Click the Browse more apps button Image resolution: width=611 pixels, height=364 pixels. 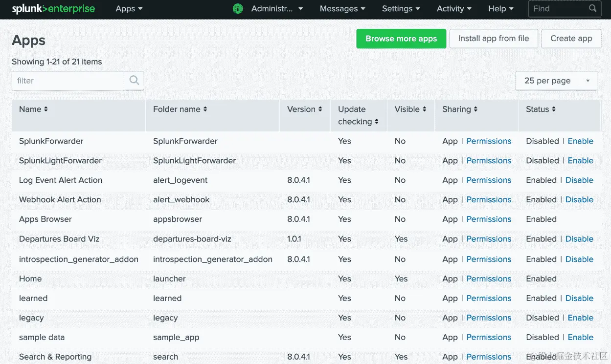[x=401, y=39]
